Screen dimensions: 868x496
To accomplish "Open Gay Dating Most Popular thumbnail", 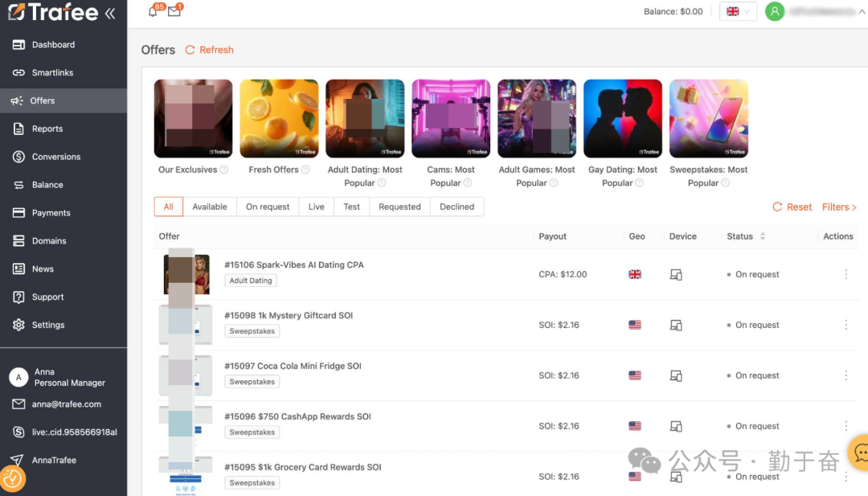I will coord(623,118).
